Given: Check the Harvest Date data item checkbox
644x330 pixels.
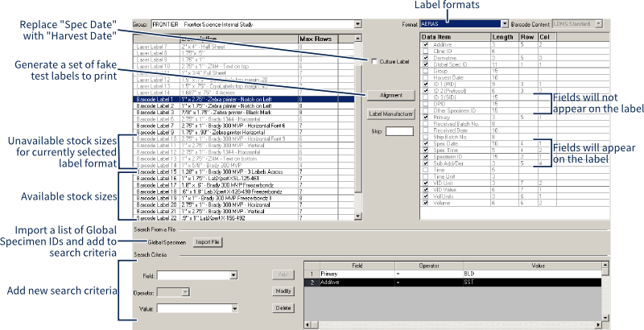Looking at the screenshot, I should [426, 77].
